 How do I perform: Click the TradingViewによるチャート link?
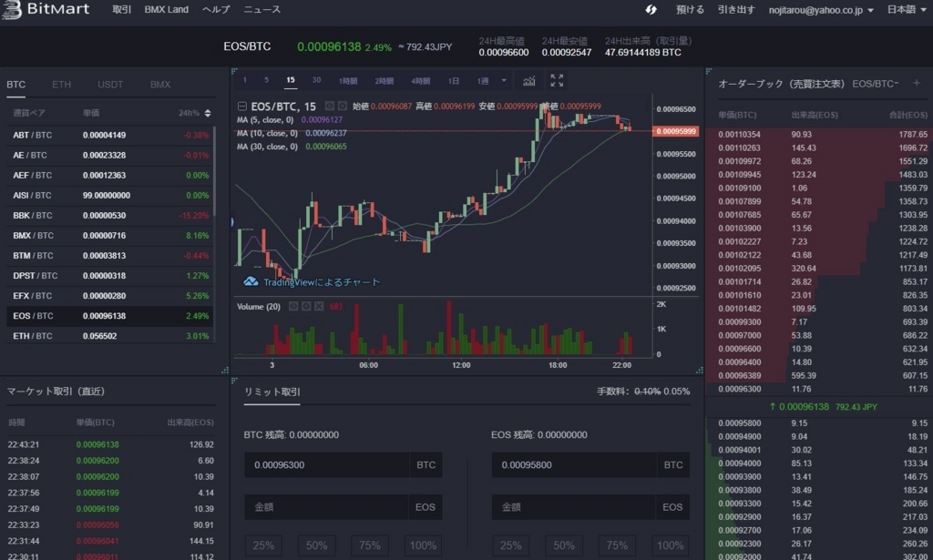(322, 281)
